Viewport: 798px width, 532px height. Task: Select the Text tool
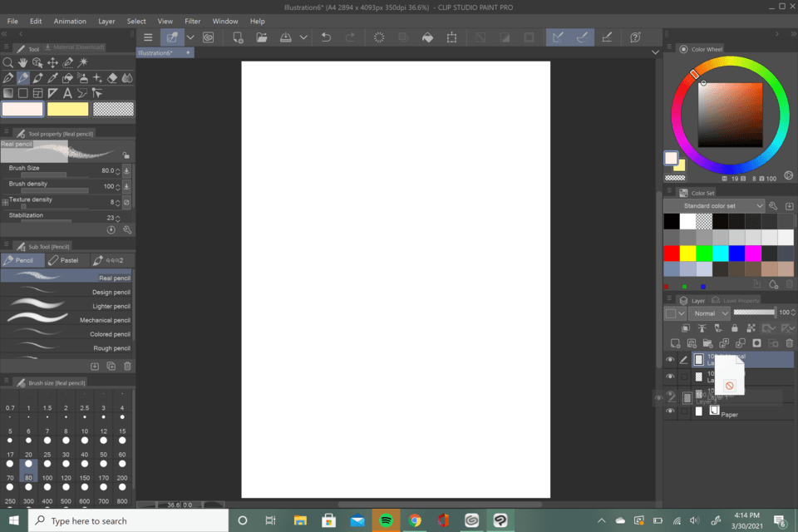[x=66, y=92]
